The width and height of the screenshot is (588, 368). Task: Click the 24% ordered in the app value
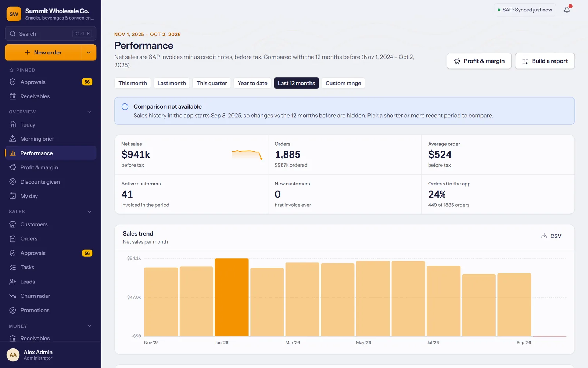[437, 194]
